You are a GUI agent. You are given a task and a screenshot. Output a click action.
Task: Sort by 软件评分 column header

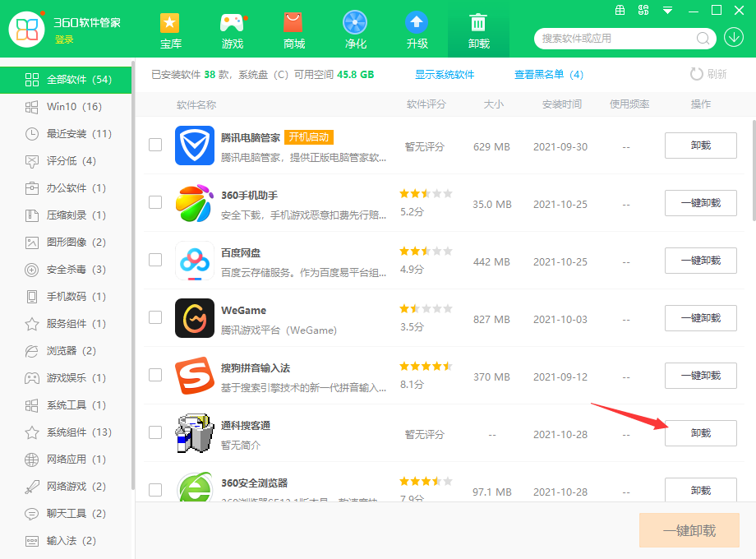pyautogui.click(x=426, y=104)
